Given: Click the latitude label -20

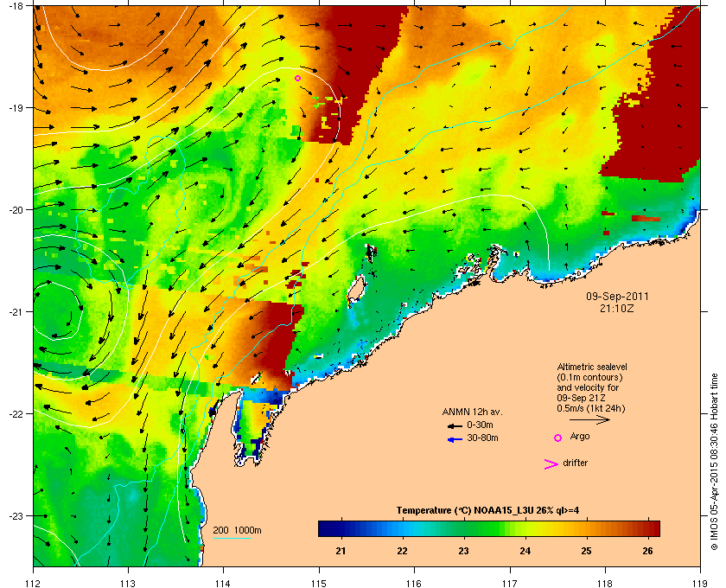Looking at the screenshot, I should (15, 210).
